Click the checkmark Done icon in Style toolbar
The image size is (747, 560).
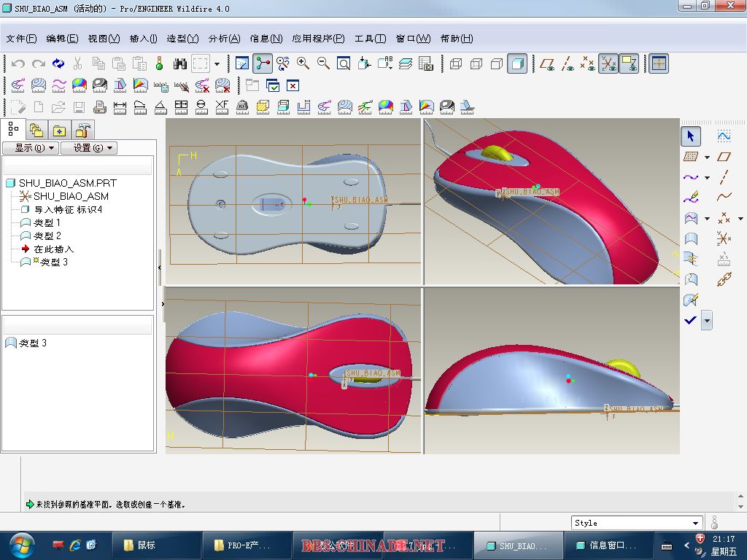click(691, 320)
